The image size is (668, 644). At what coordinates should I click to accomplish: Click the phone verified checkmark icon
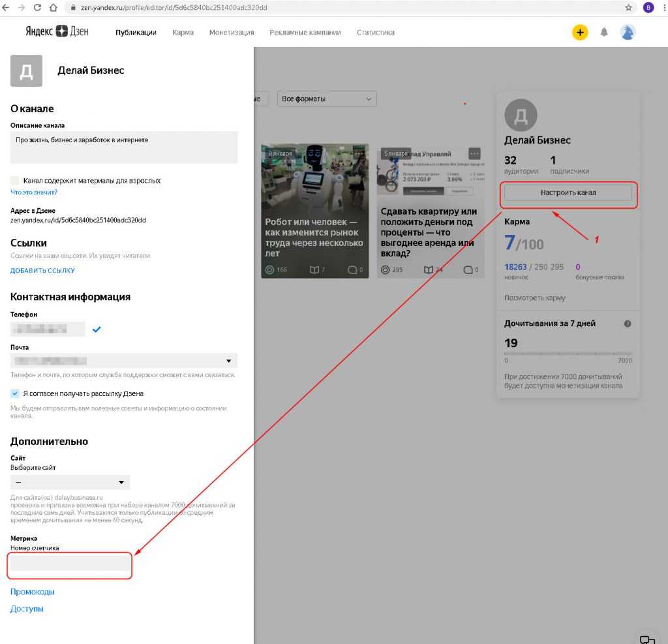click(x=97, y=329)
